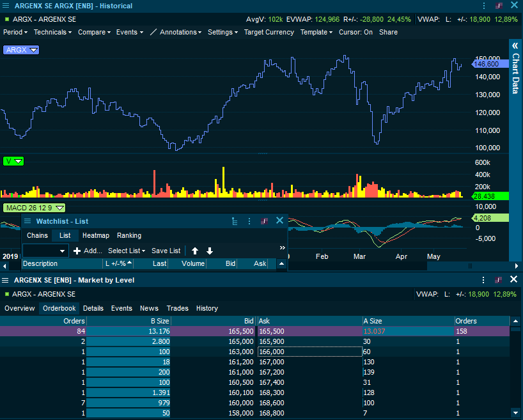Toggle Cursor: On setting
The height and width of the screenshot is (420, 523).
[x=355, y=32]
